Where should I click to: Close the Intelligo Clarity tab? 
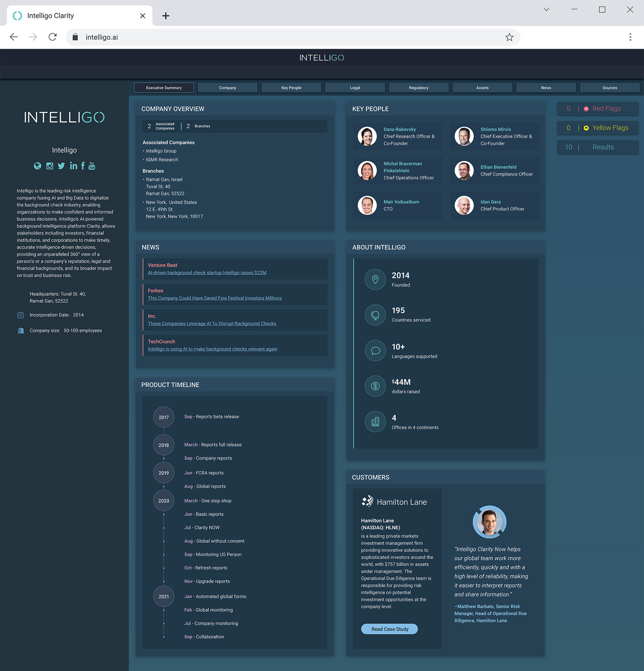(x=143, y=16)
